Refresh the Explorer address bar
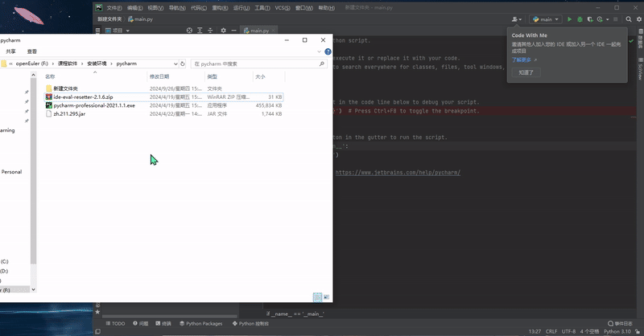The width and height of the screenshot is (644, 336). [x=183, y=64]
